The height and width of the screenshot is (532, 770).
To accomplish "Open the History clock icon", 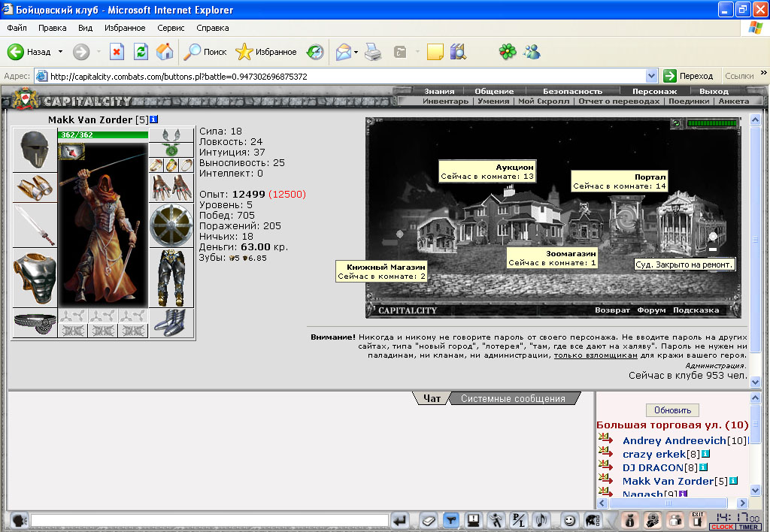I will [x=315, y=52].
